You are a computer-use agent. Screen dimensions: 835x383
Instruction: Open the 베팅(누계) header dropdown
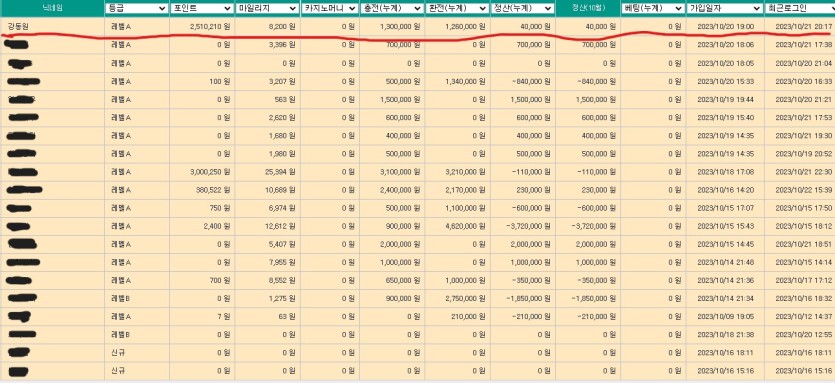653,8
